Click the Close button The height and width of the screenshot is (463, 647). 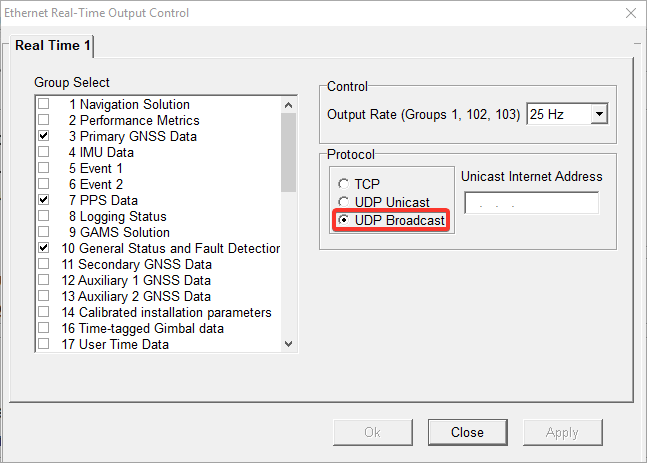[x=467, y=432]
